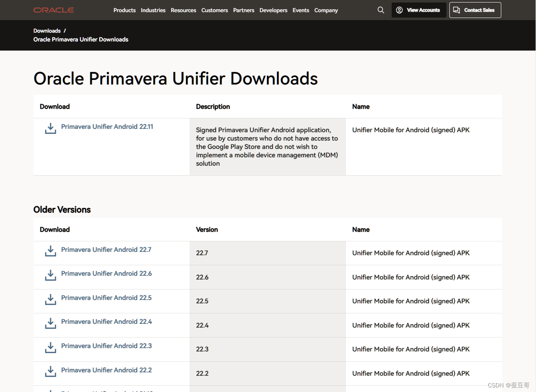Click the chat icon inside Contact Sales
This screenshot has width=536, height=392.
456,10
